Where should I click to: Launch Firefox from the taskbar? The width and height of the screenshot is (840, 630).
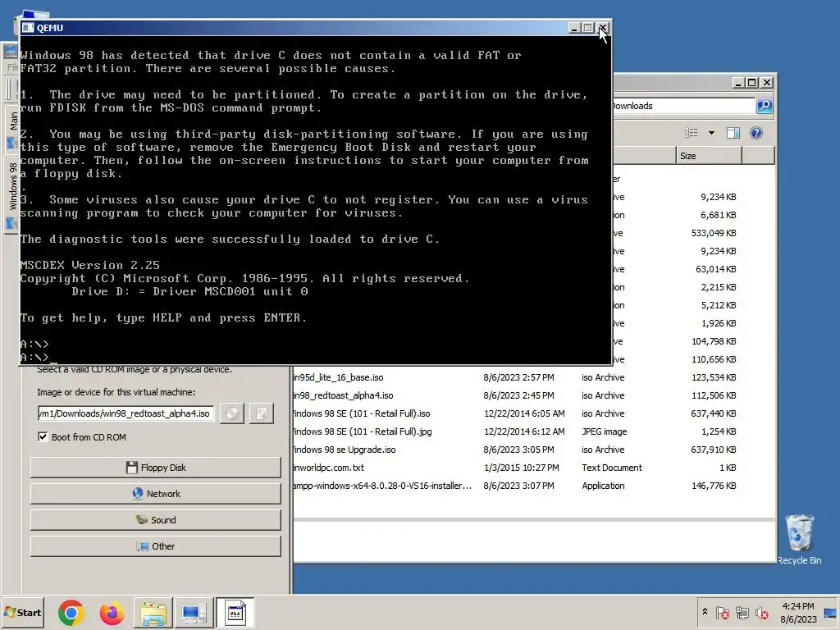tap(112, 612)
